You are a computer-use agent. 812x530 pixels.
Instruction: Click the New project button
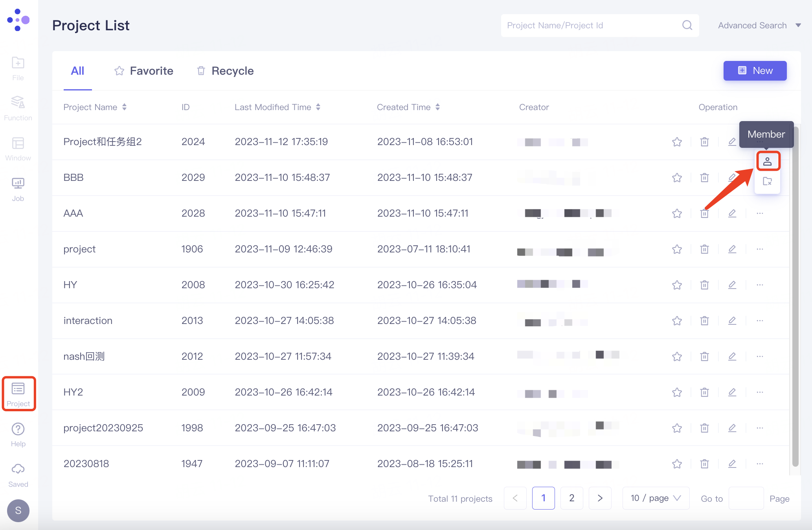pos(755,71)
